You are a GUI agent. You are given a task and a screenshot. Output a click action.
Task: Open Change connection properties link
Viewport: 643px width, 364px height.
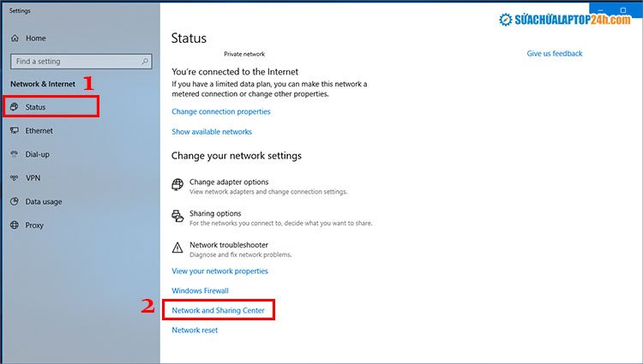(221, 111)
